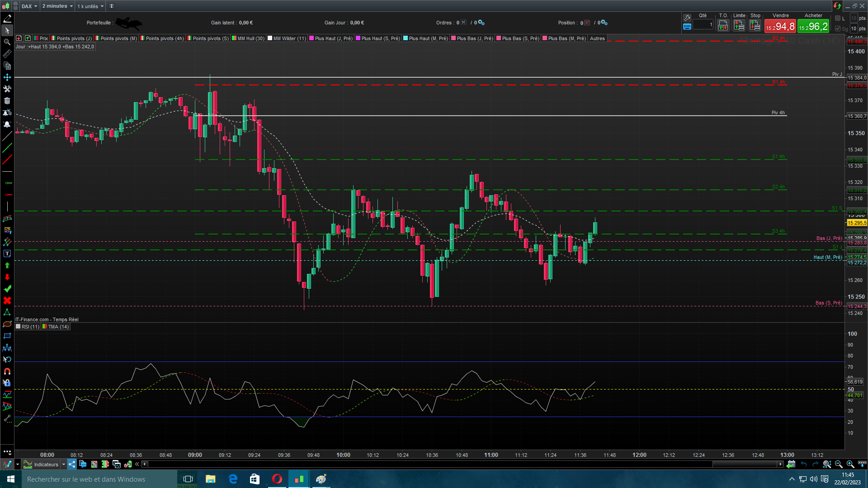
Task: Select the text annotation T tool
Action: point(7,253)
